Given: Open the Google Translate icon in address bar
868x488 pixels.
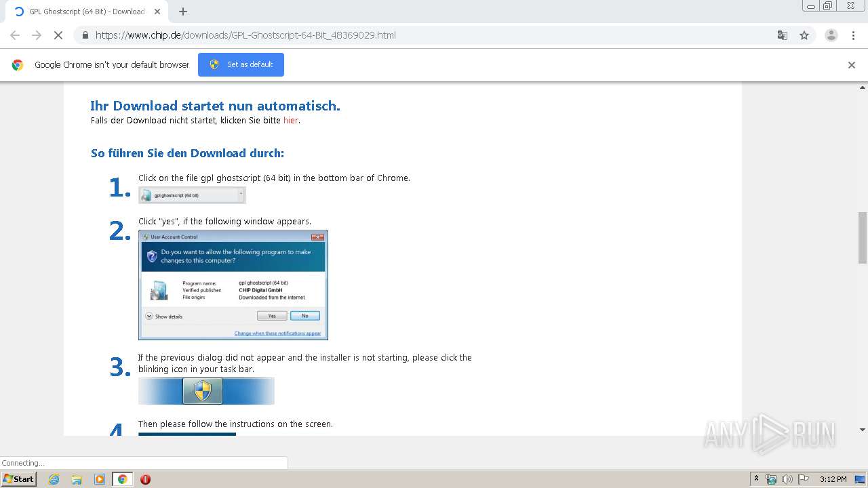Looking at the screenshot, I should (x=782, y=35).
